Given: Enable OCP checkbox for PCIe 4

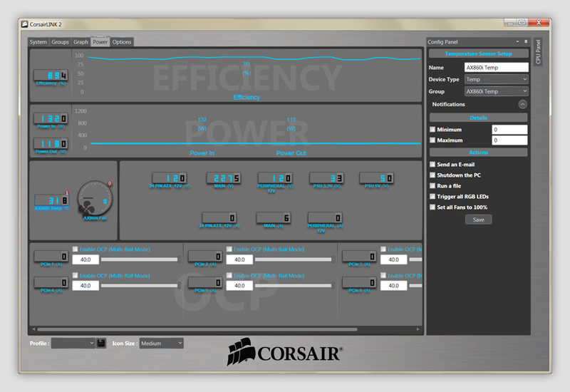Looking at the screenshot, I should pyautogui.click(x=76, y=275).
